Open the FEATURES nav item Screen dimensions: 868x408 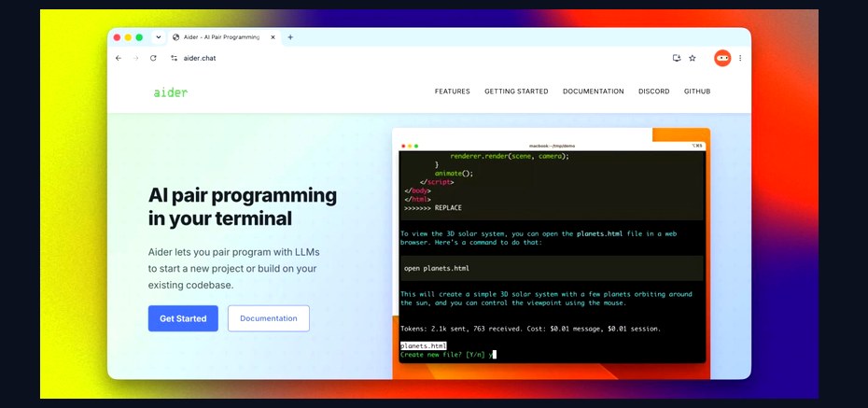pos(453,91)
